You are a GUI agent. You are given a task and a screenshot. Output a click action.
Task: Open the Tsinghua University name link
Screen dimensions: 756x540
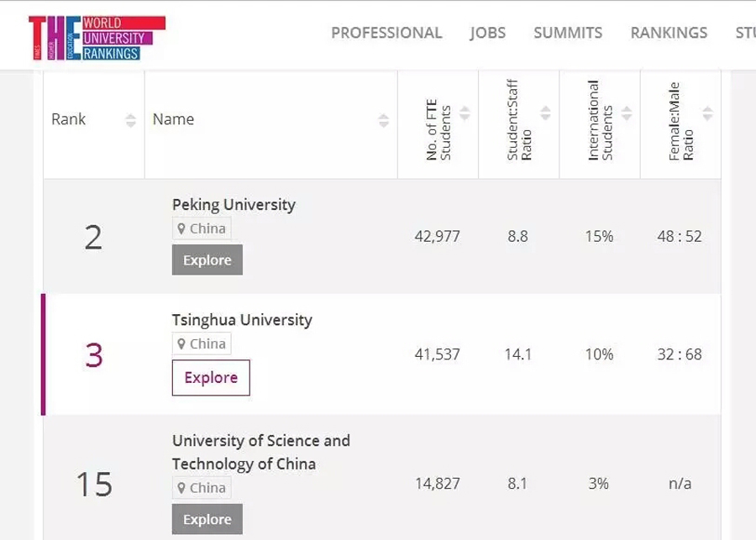[x=242, y=320]
